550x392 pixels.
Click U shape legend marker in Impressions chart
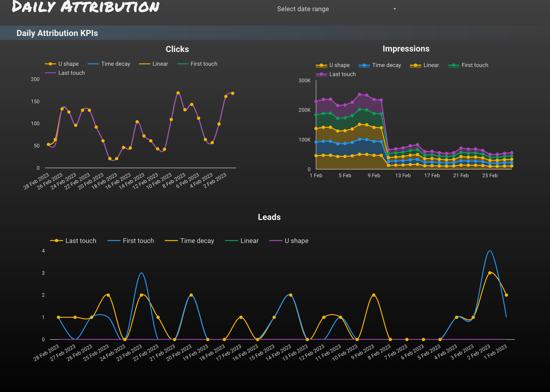click(321, 65)
